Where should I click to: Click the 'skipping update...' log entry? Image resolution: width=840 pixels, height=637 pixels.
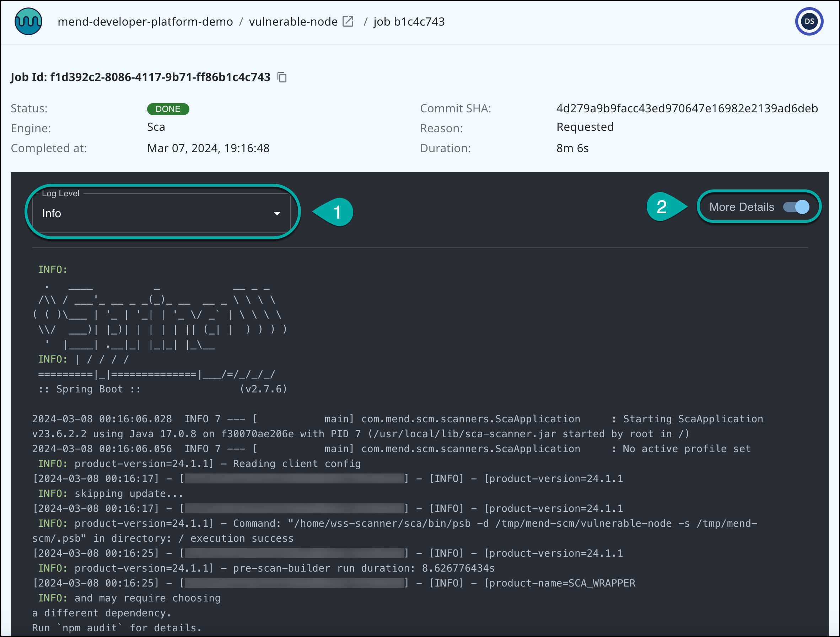(x=129, y=494)
